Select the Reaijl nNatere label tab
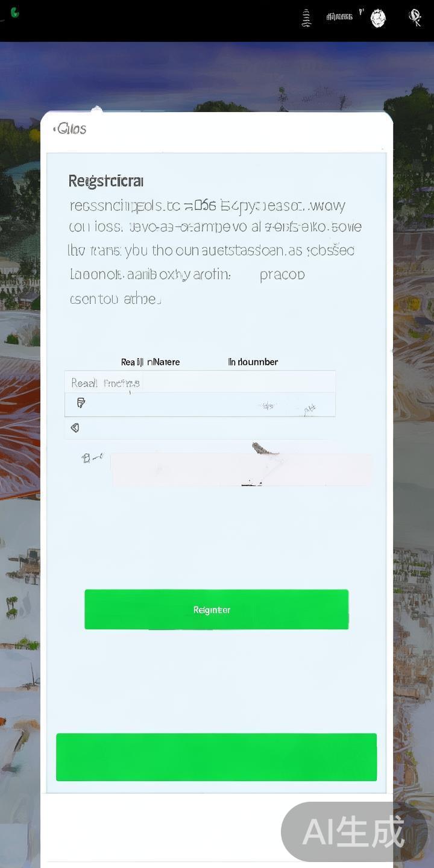The image size is (434, 868). pos(150,362)
